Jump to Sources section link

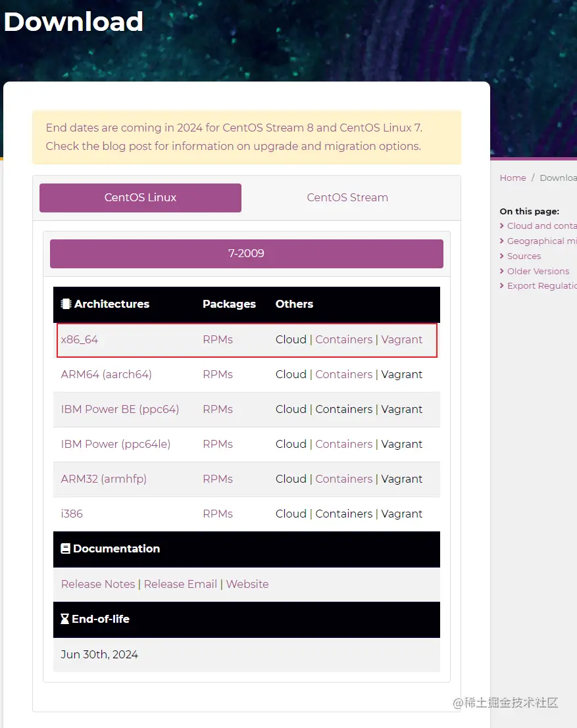524,256
